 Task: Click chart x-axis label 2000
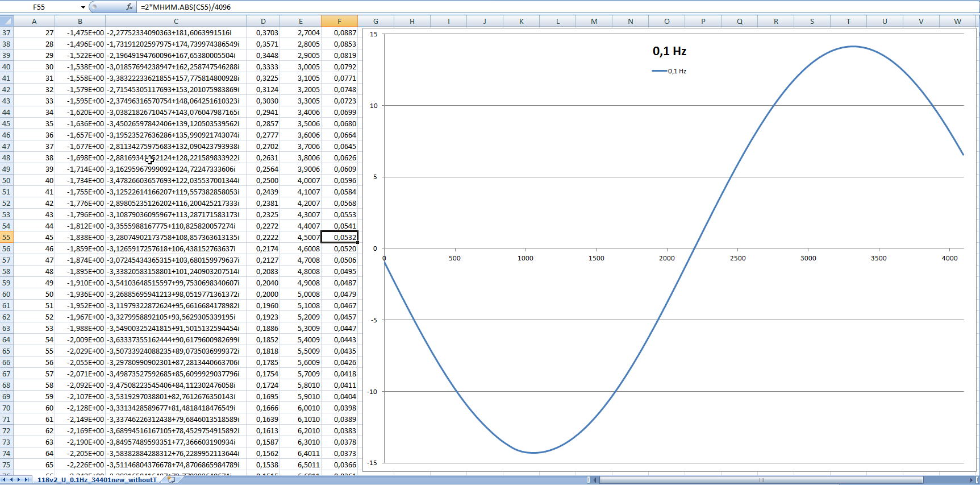667,258
